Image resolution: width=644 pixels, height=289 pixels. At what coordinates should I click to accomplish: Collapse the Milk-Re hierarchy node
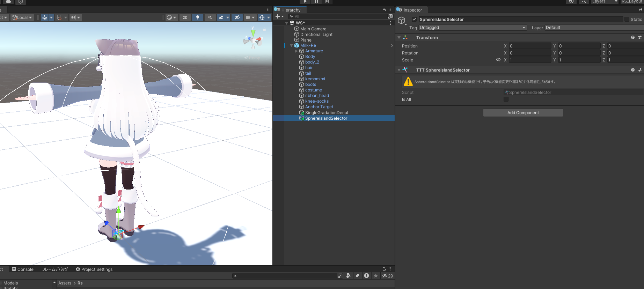[292, 45]
